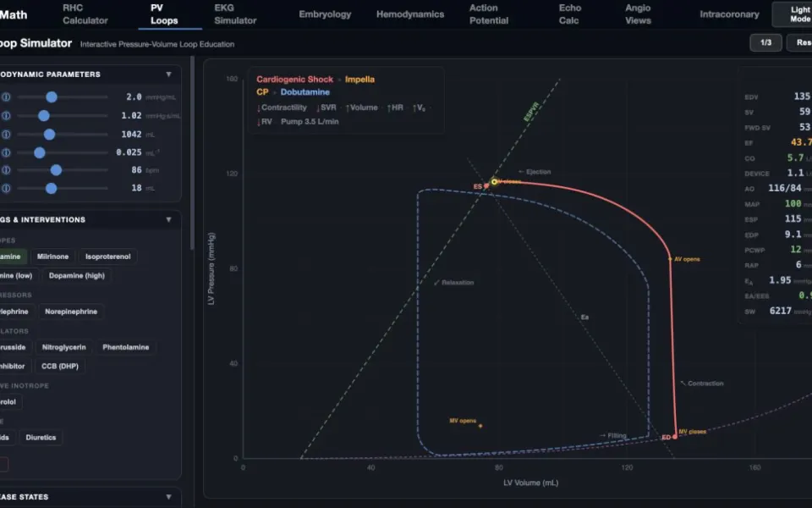Click the Pump 3.5 L/min text
The height and width of the screenshot is (508, 812).
310,121
